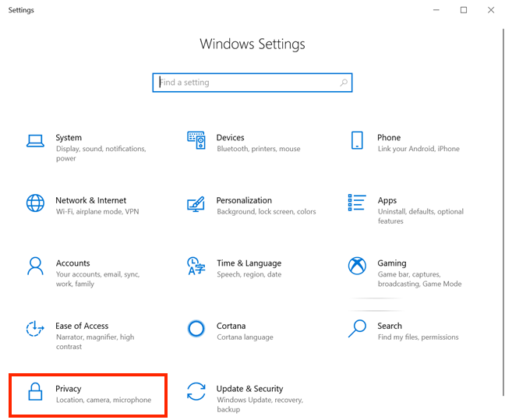Open the System laptop icon
This screenshot has height=420, width=505.
point(35,141)
